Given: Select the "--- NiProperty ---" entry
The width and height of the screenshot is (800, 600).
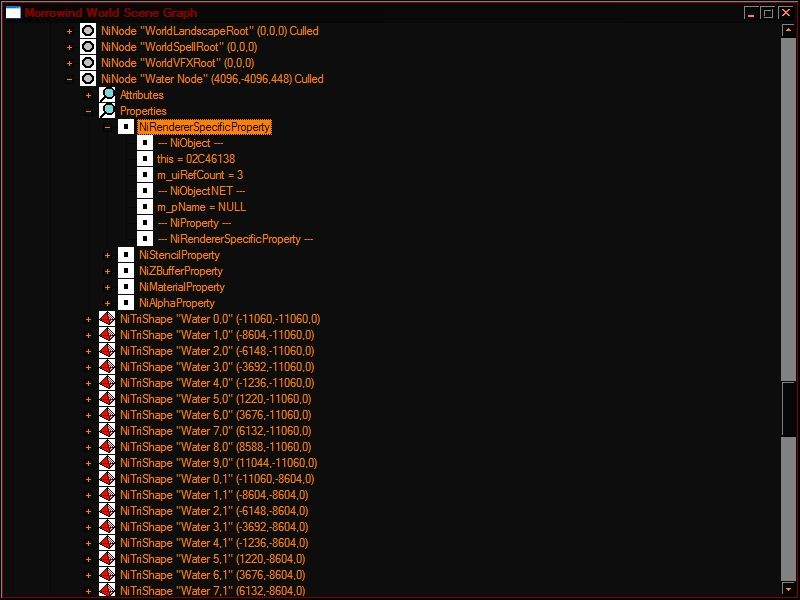Looking at the screenshot, I should point(194,222).
